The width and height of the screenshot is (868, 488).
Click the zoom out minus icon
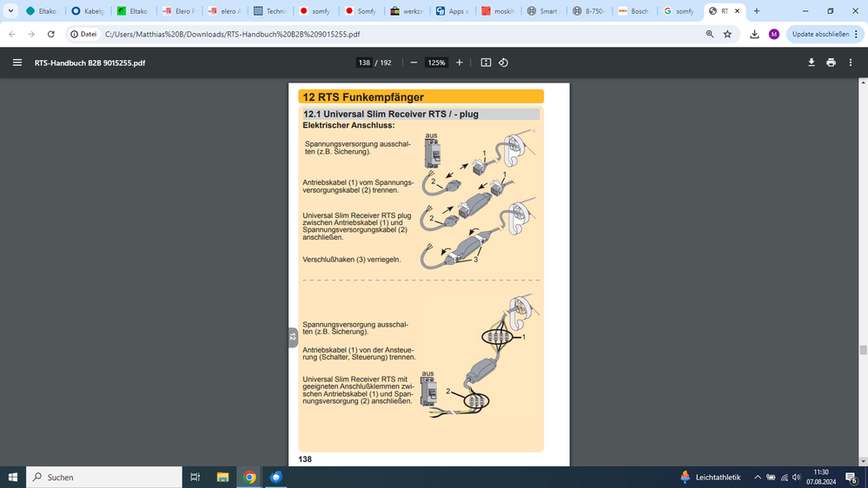point(414,63)
